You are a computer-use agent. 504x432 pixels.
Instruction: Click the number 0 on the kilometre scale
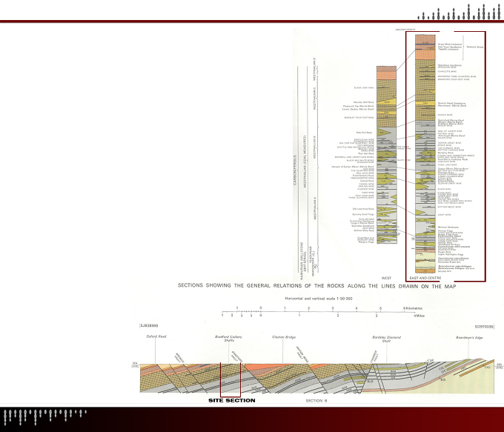tap(261, 308)
